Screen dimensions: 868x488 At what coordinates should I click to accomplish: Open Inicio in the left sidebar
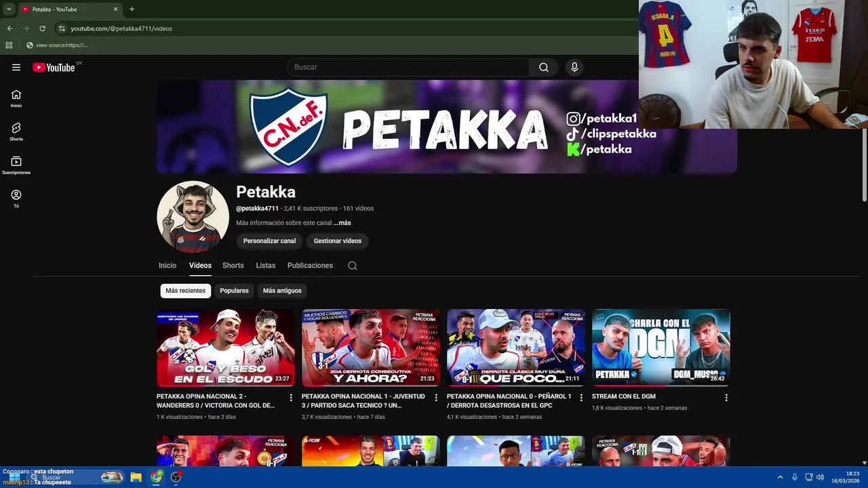(x=16, y=98)
